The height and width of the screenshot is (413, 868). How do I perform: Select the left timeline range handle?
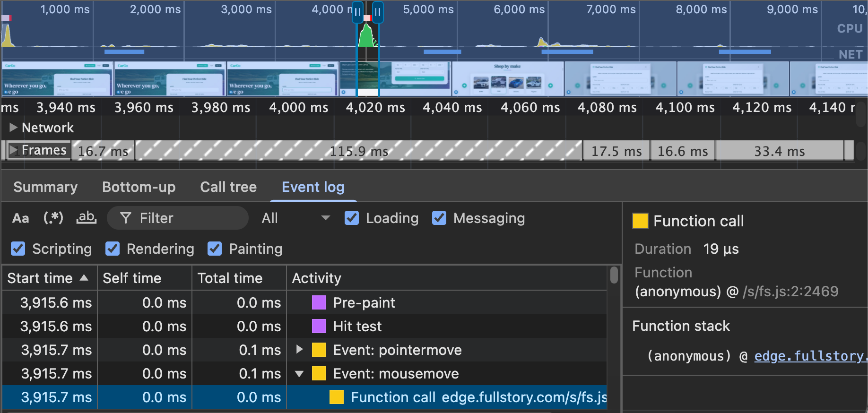(x=357, y=12)
